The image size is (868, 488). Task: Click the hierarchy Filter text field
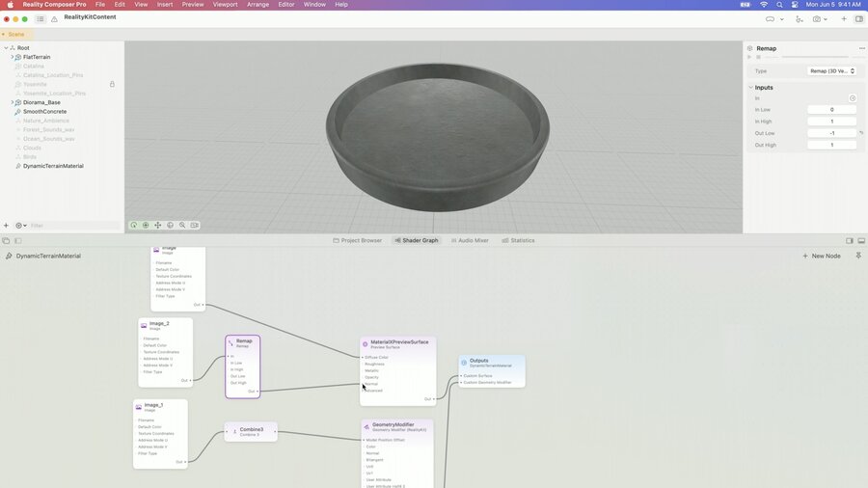(x=74, y=225)
